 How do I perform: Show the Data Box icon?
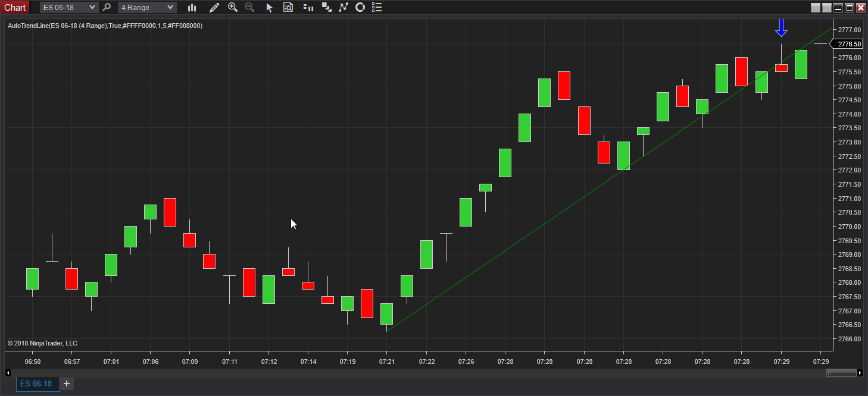(x=288, y=7)
